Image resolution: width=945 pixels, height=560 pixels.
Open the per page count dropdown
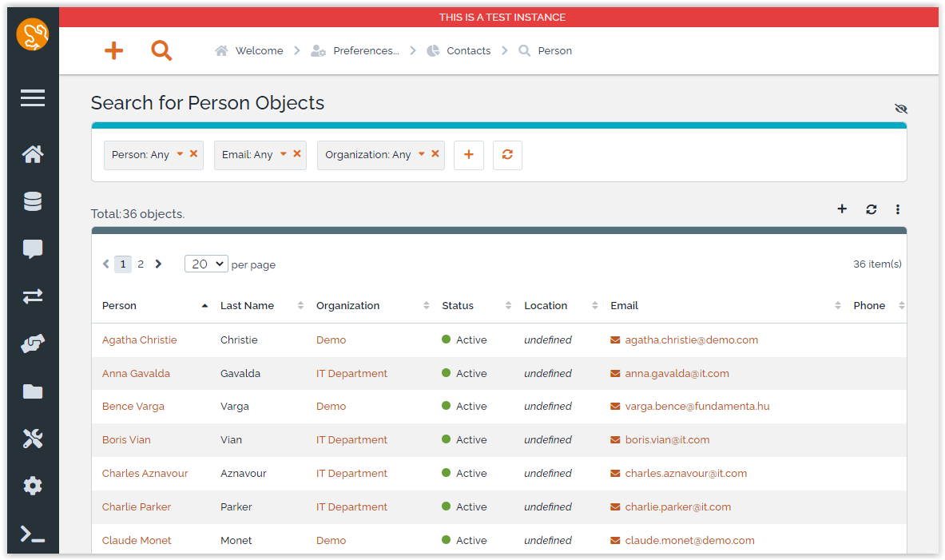pos(206,264)
